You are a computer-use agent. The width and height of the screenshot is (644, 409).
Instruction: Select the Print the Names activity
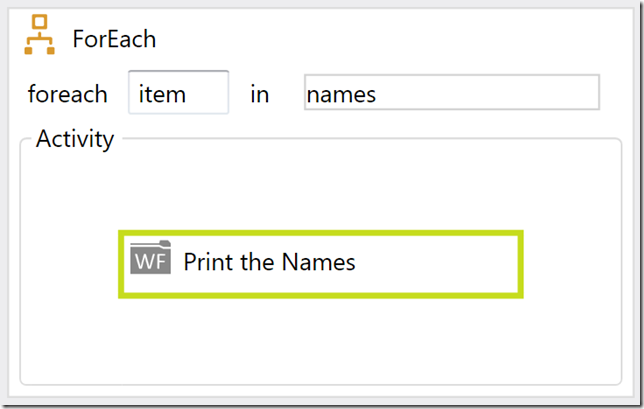click(320, 264)
